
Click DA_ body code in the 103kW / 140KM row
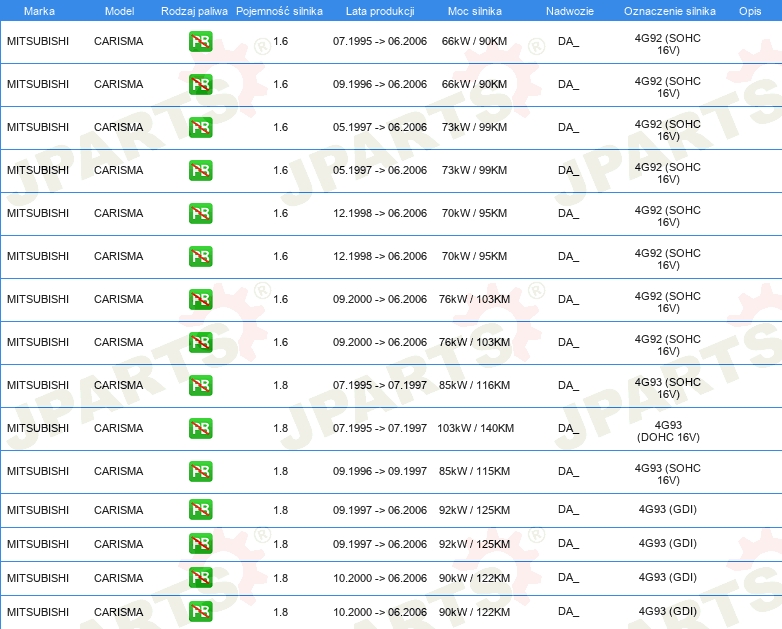569,428
